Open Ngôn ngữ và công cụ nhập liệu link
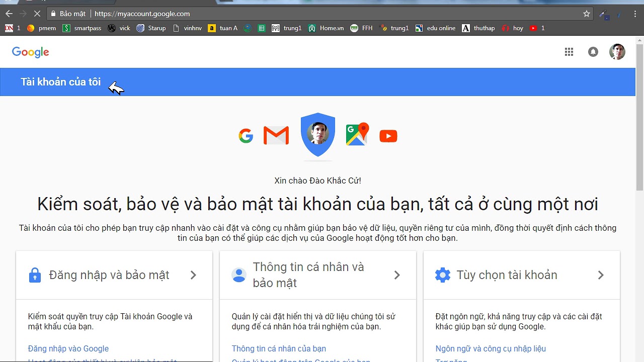The height and width of the screenshot is (362, 644). [491, 348]
